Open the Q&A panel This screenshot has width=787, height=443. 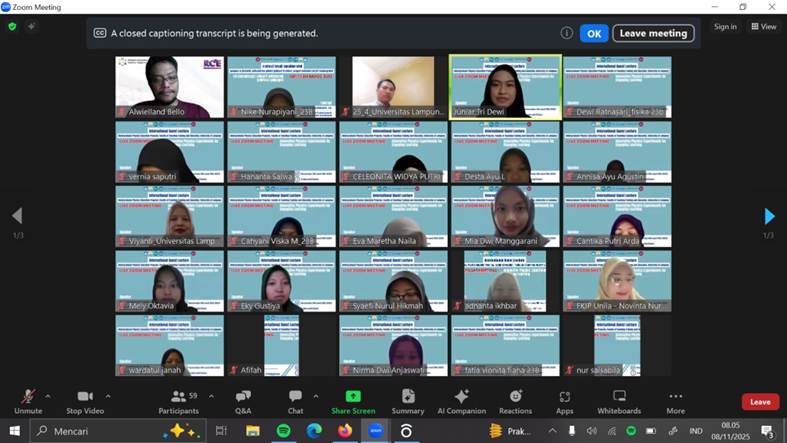click(243, 399)
